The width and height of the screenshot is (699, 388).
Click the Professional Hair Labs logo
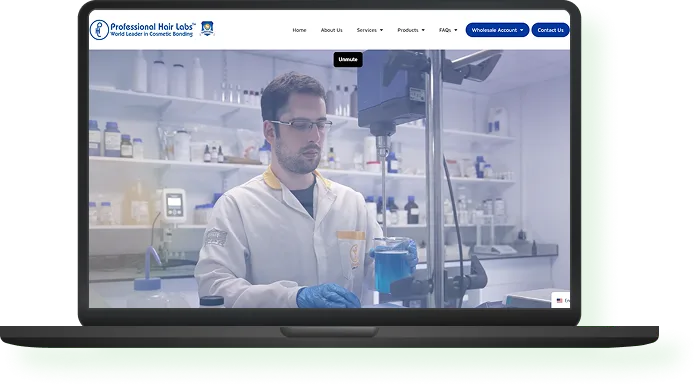click(143, 29)
